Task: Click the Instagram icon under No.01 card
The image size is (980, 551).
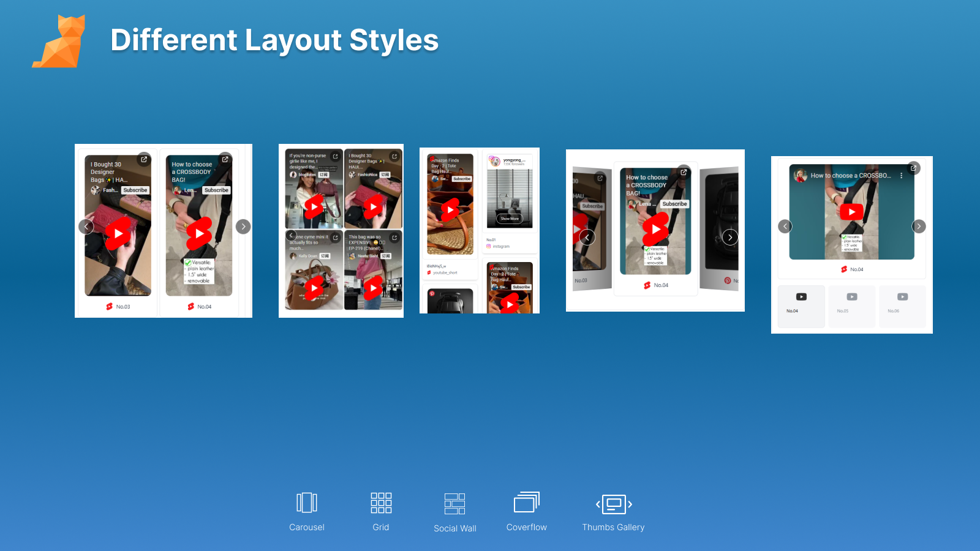Action: point(488,246)
